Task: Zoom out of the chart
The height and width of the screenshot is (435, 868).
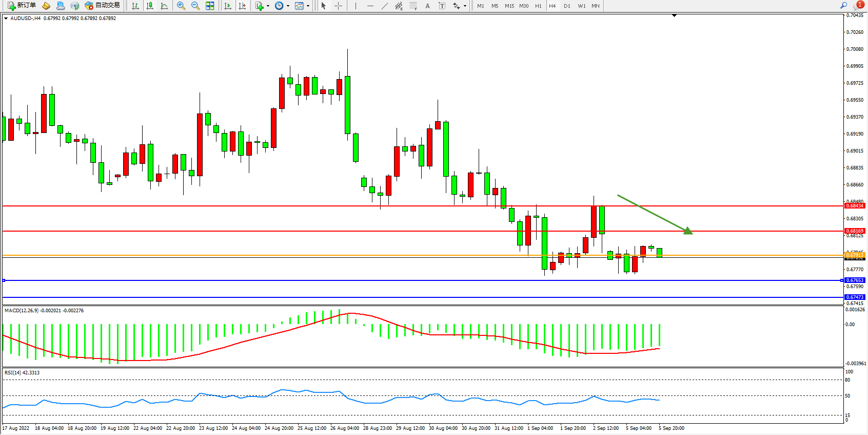Action: tap(195, 6)
